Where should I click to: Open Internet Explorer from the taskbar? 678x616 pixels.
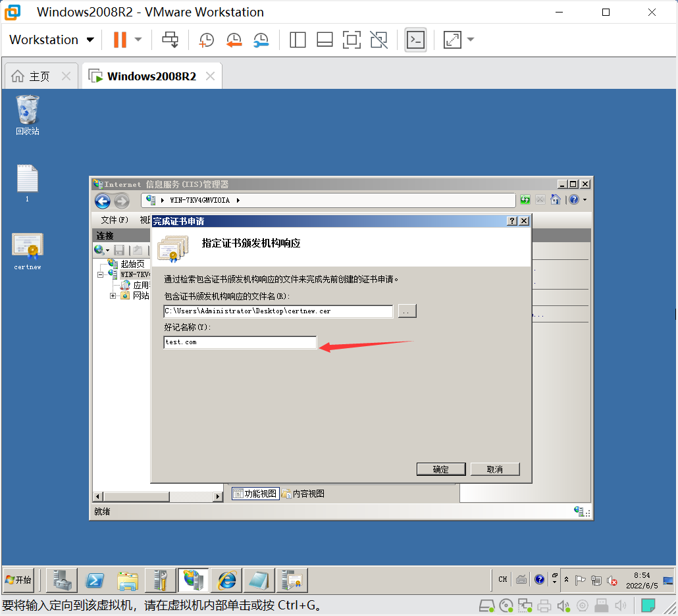point(226,580)
